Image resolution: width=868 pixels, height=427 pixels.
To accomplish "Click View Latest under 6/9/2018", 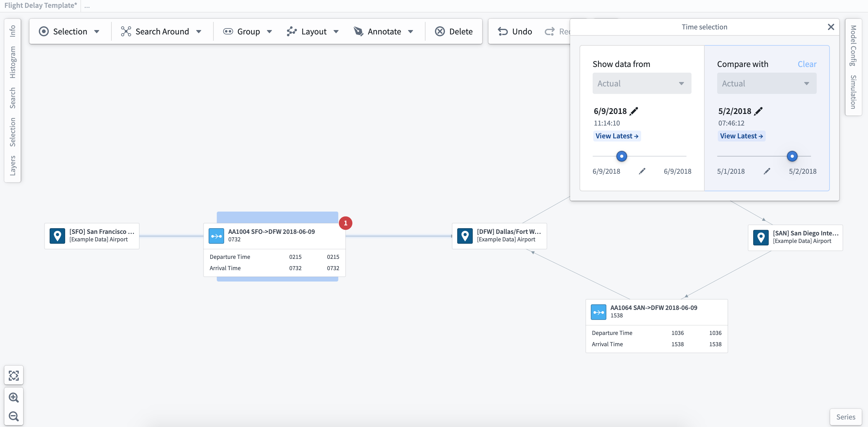I will click(617, 136).
